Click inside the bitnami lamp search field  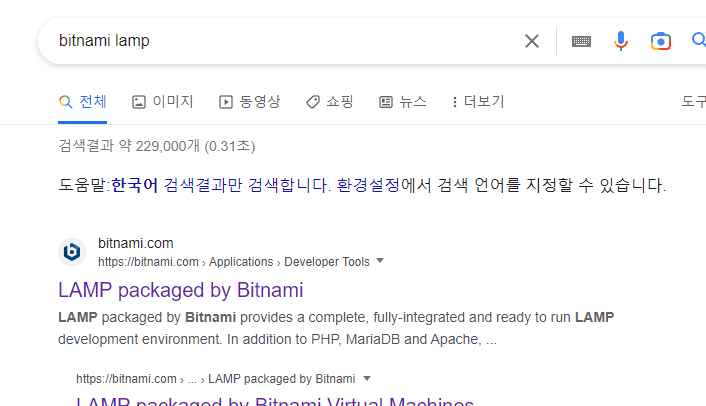tap(288, 41)
